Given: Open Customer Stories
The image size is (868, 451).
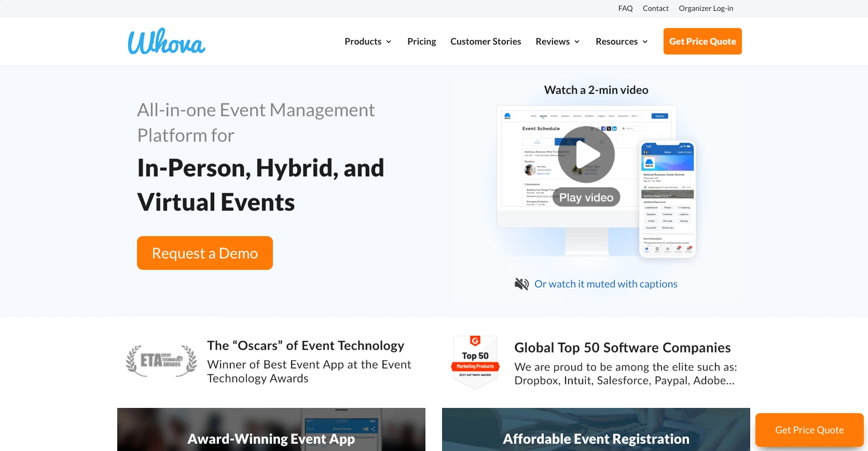Looking at the screenshot, I should tap(486, 42).
